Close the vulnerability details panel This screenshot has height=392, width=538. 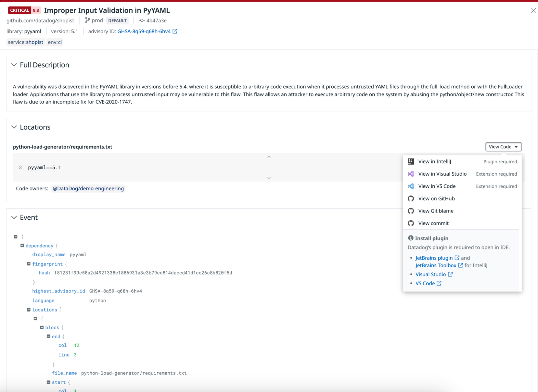(533, 10)
